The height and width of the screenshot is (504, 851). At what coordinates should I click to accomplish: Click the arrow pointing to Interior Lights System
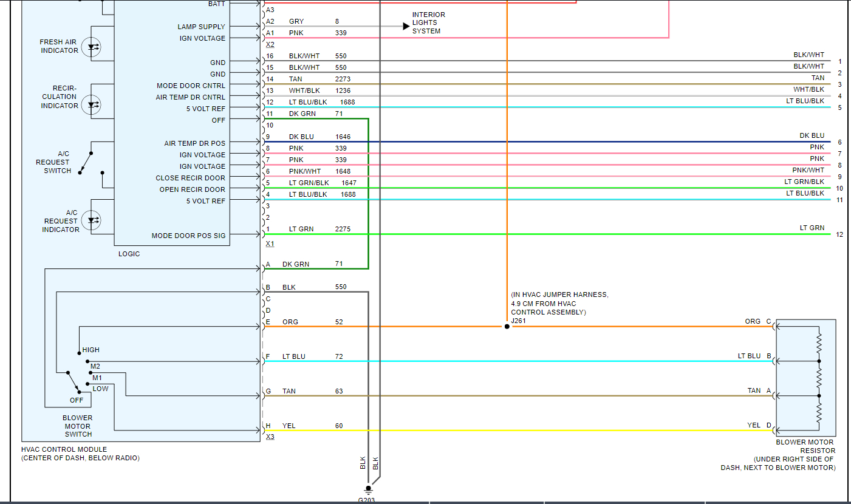pos(406,26)
